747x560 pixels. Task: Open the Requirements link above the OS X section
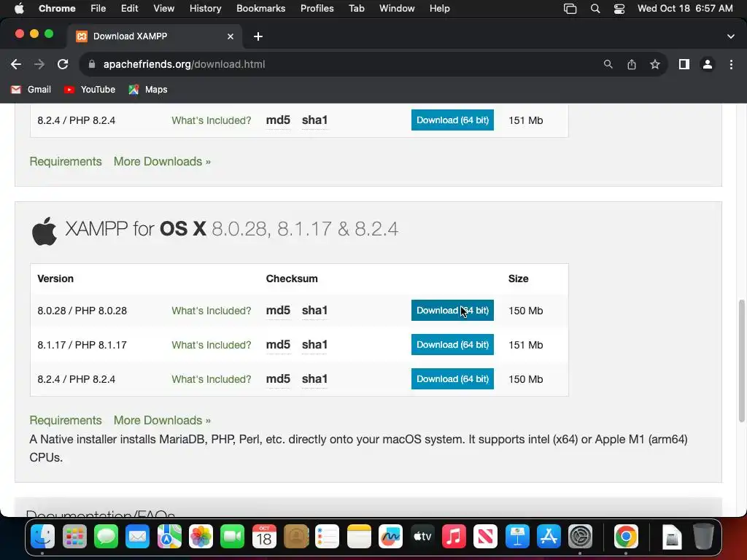click(66, 161)
